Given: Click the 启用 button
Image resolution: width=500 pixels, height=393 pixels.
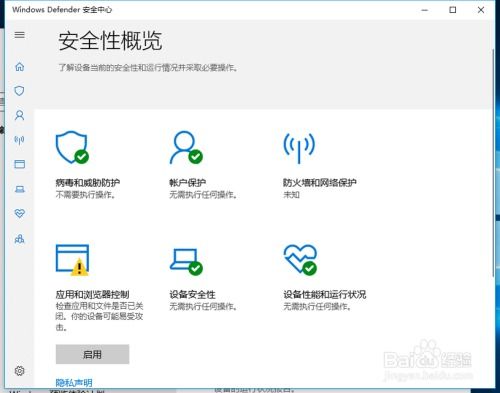Looking at the screenshot, I should coord(92,354).
